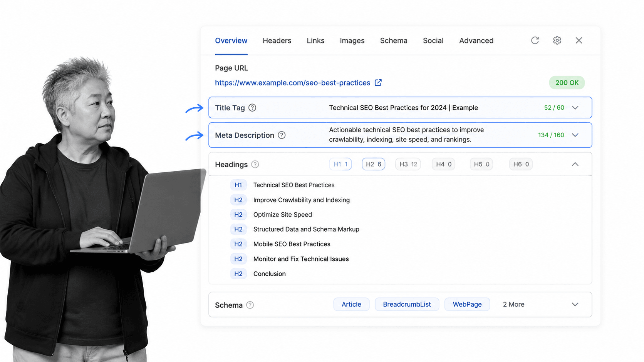This screenshot has height=362, width=644.
Task: Open the Images tab
Action: pyautogui.click(x=352, y=40)
